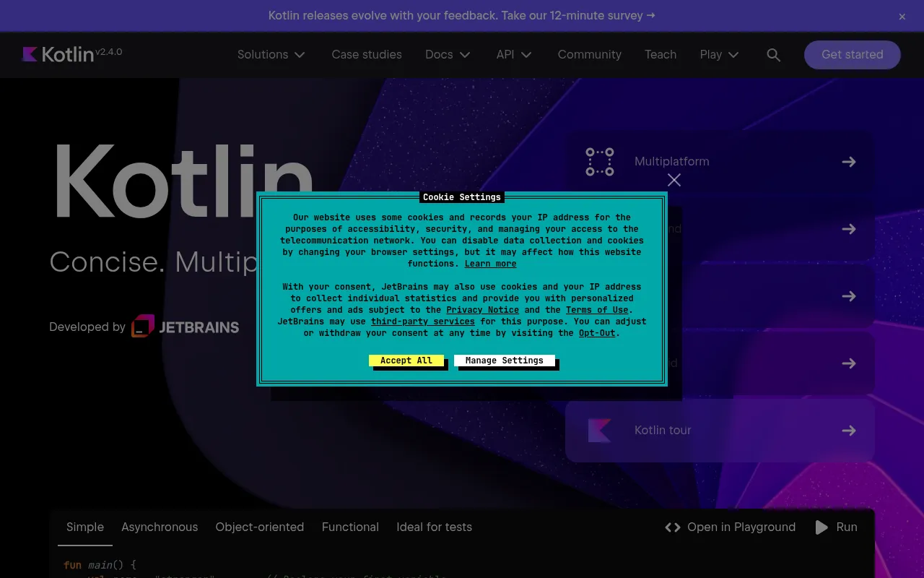Open the third-party services link
This screenshot has height=578, width=924.
point(423,322)
